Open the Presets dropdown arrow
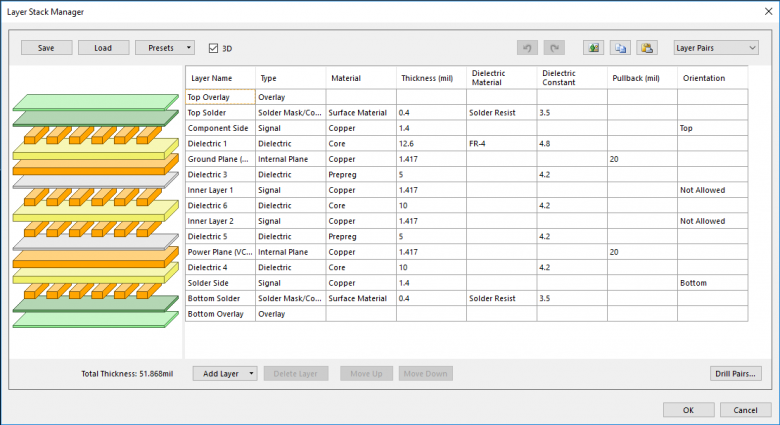The image size is (780, 425). pos(189,48)
